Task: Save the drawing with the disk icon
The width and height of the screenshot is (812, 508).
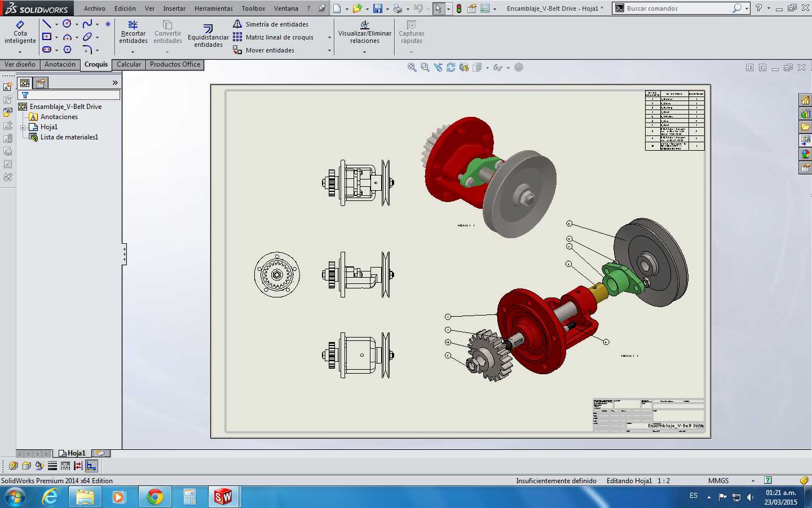Action: tap(377, 8)
